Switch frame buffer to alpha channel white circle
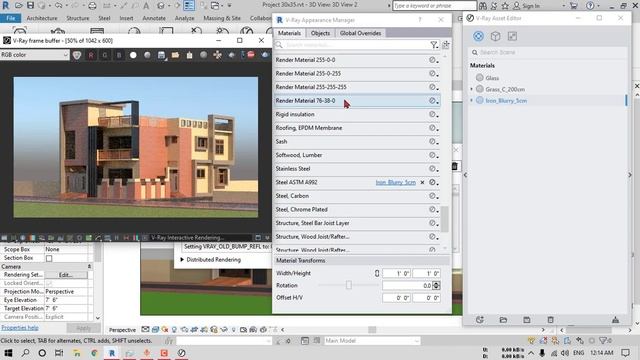Viewport: 640px width, 360px height. click(x=133, y=55)
